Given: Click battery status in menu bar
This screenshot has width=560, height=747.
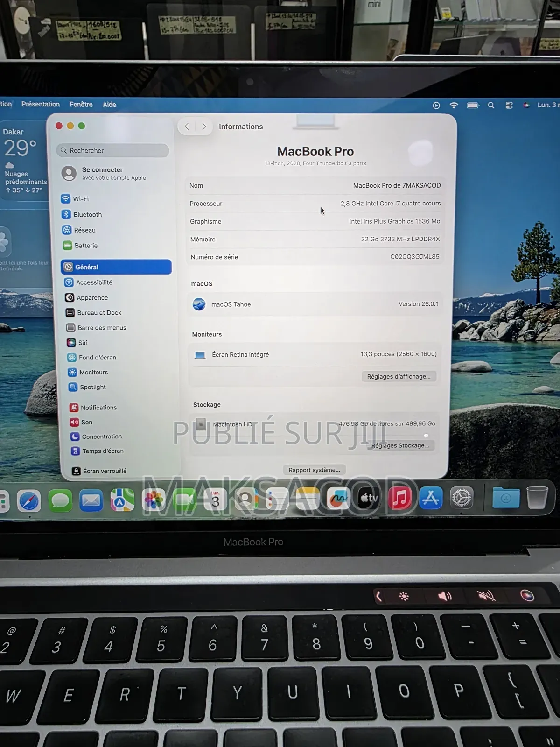Looking at the screenshot, I should click(x=473, y=105).
